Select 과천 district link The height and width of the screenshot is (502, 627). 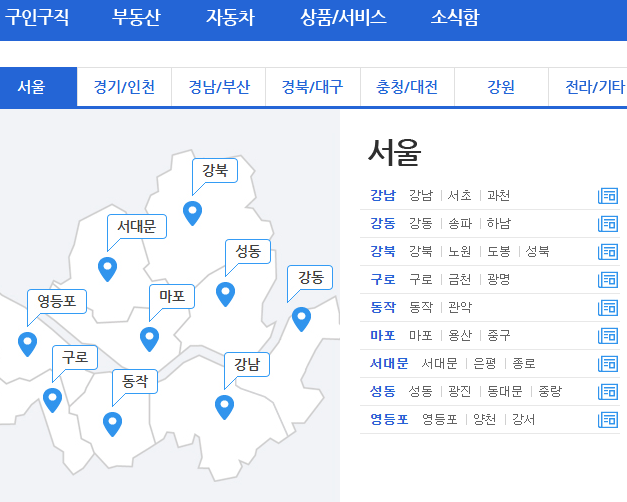click(498, 196)
